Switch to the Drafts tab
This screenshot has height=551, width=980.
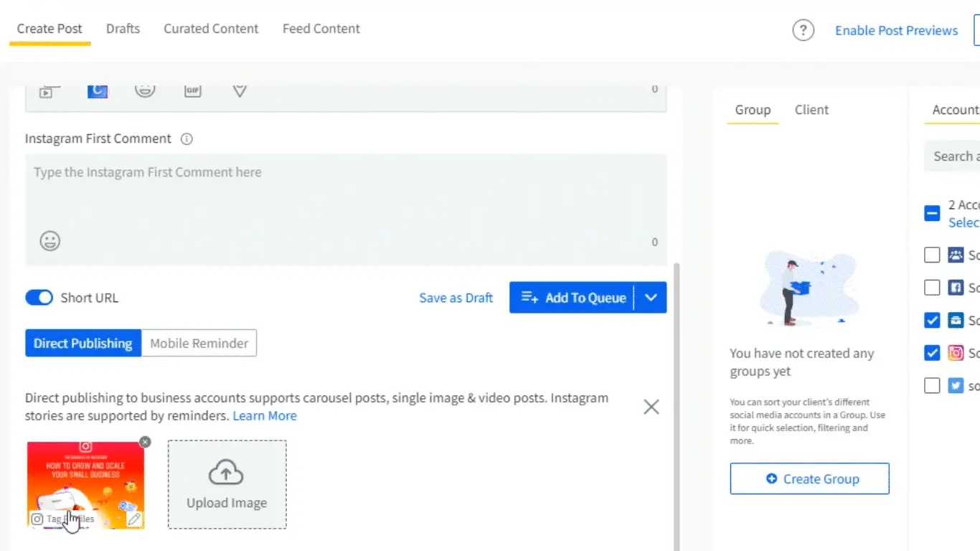click(123, 29)
